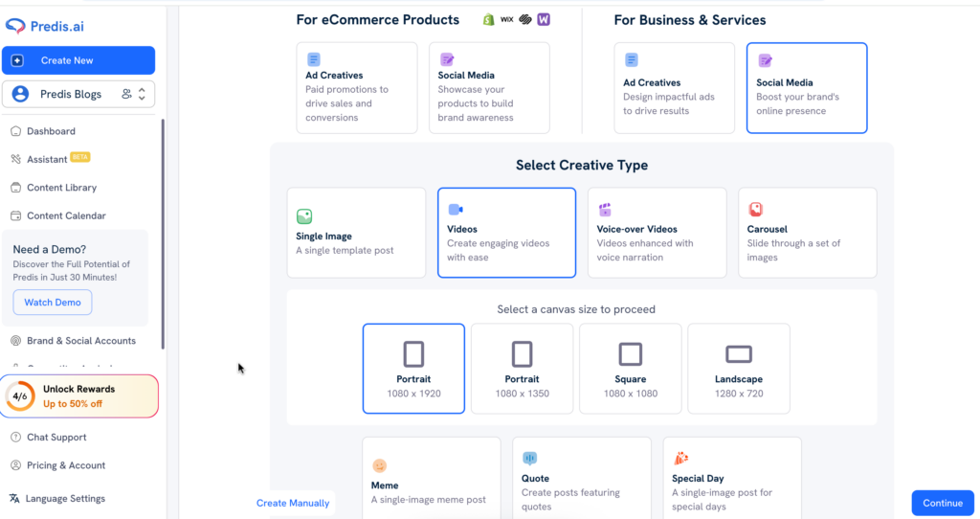Click the Voice-over Videos card icon
The image size is (980, 519).
pyautogui.click(x=605, y=210)
